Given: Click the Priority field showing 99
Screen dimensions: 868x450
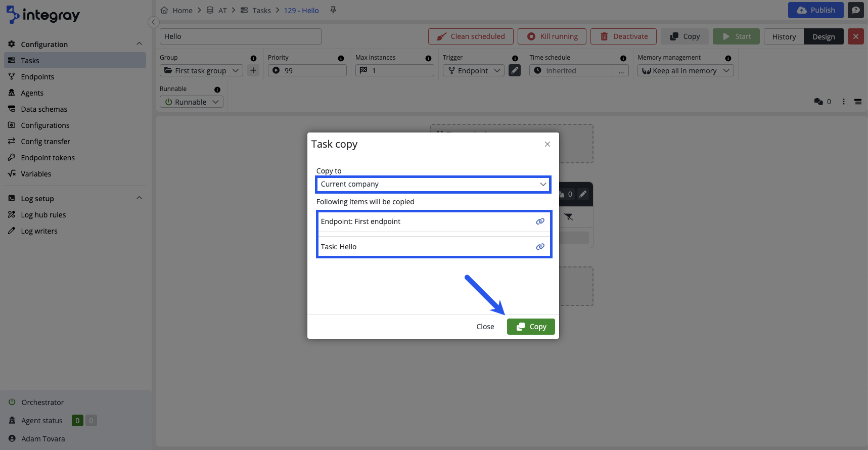Looking at the screenshot, I should (307, 71).
